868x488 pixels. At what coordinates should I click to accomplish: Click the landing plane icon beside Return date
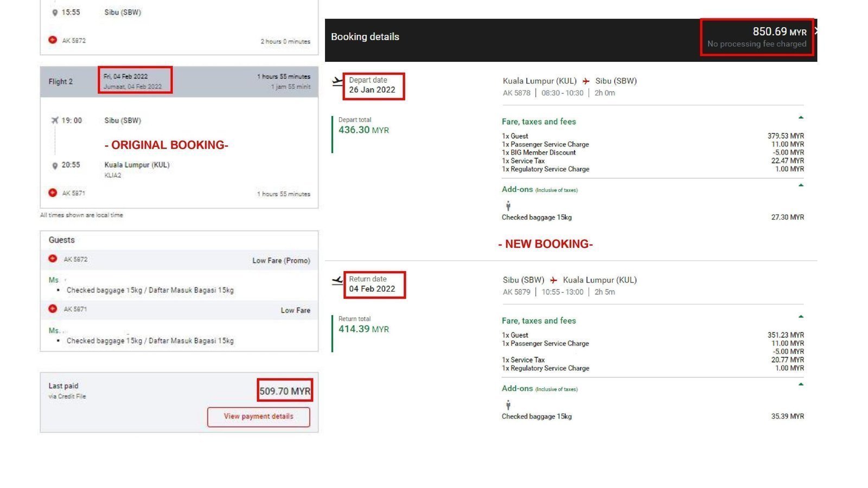pyautogui.click(x=337, y=280)
